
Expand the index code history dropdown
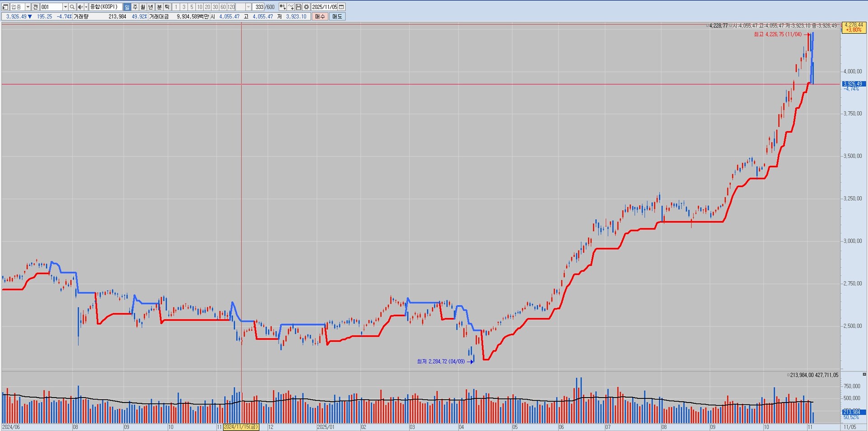pos(65,7)
